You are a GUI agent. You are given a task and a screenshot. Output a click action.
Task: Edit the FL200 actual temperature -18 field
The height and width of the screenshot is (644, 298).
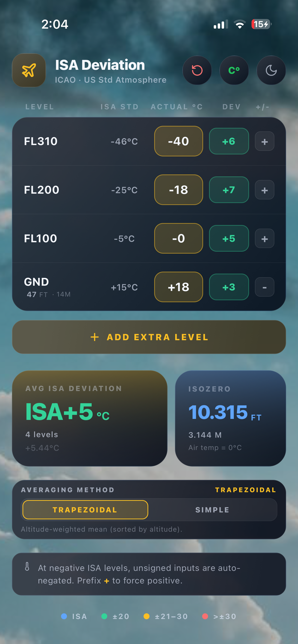click(x=179, y=190)
